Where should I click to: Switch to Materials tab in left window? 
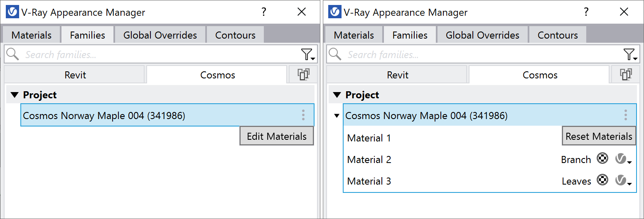click(32, 35)
